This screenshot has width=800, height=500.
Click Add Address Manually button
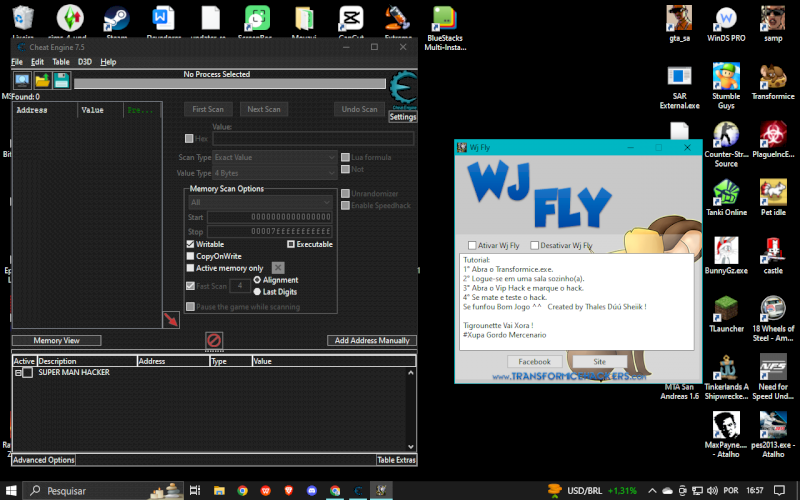click(372, 340)
